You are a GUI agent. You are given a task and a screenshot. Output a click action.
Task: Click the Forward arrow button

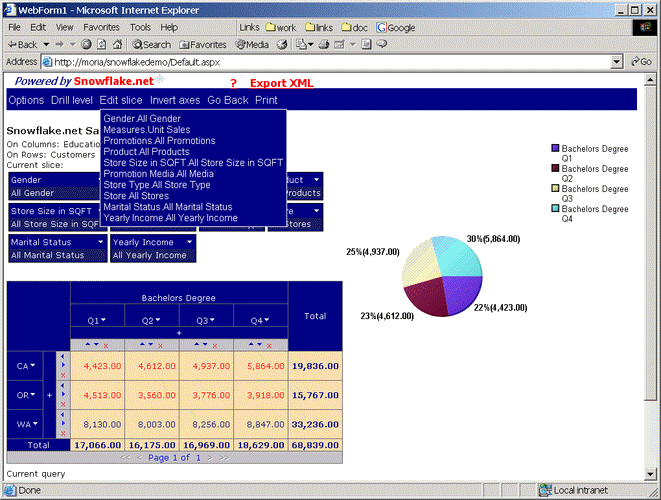(59, 44)
